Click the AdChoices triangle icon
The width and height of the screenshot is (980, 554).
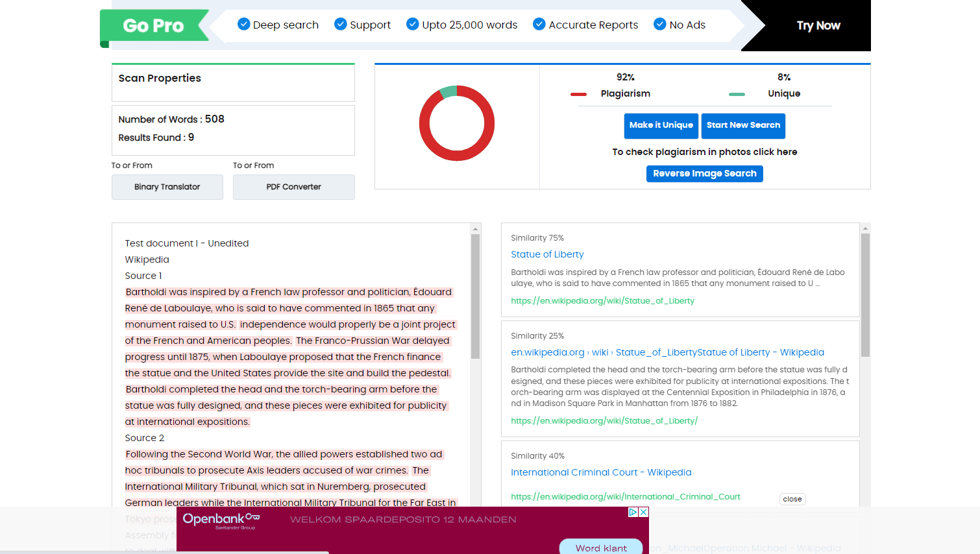pyautogui.click(x=633, y=512)
